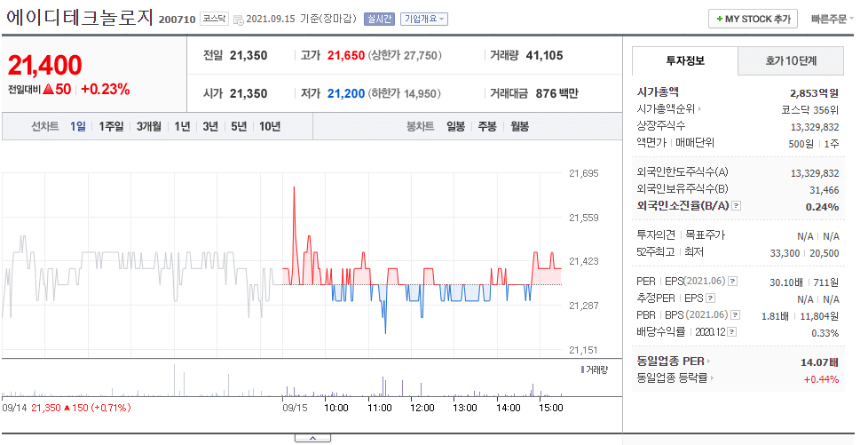
Task: Open the 빠른주문 dropdown
Action: 832,19
